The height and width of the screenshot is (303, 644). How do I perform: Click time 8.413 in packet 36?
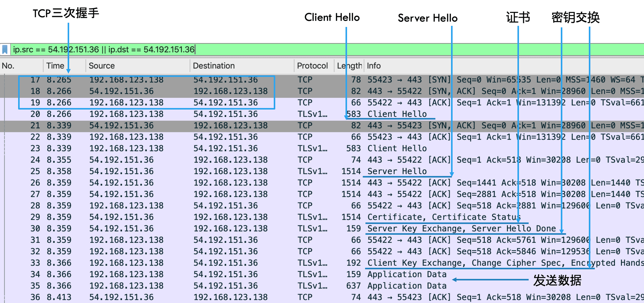click(59, 297)
